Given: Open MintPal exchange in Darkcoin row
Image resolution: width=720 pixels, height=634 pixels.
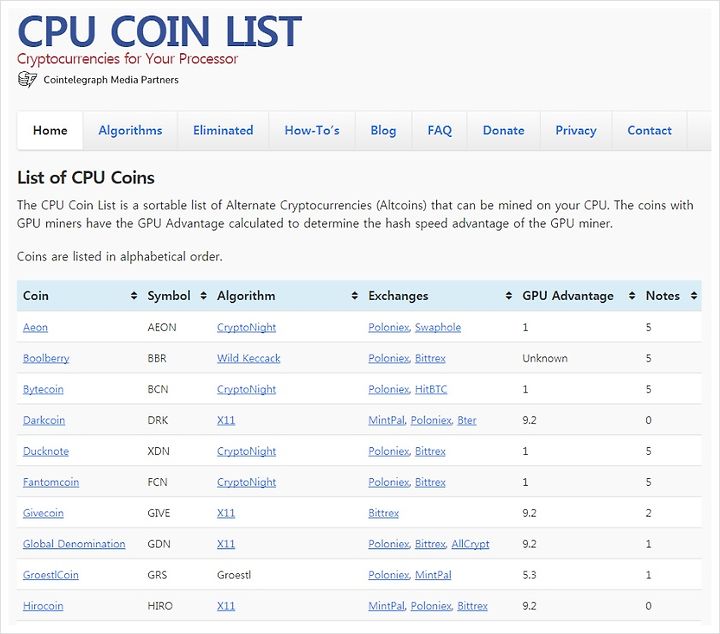Looking at the screenshot, I should coord(387,420).
